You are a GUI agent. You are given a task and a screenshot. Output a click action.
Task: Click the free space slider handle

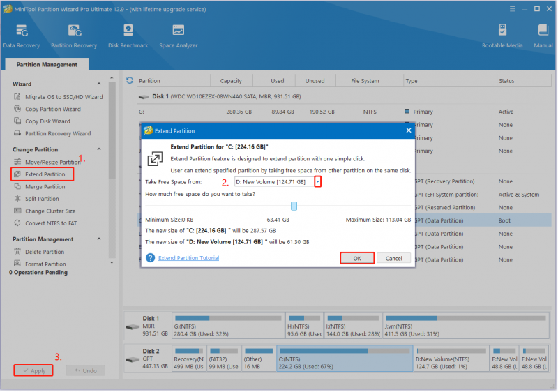pos(294,206)
